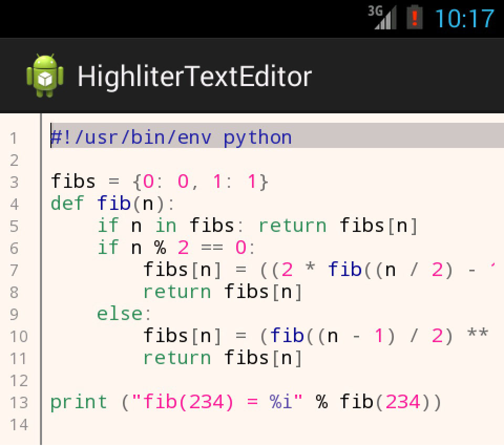Tap the 3G signal strength icon
The image size is (504, 446).
(382, 18)
